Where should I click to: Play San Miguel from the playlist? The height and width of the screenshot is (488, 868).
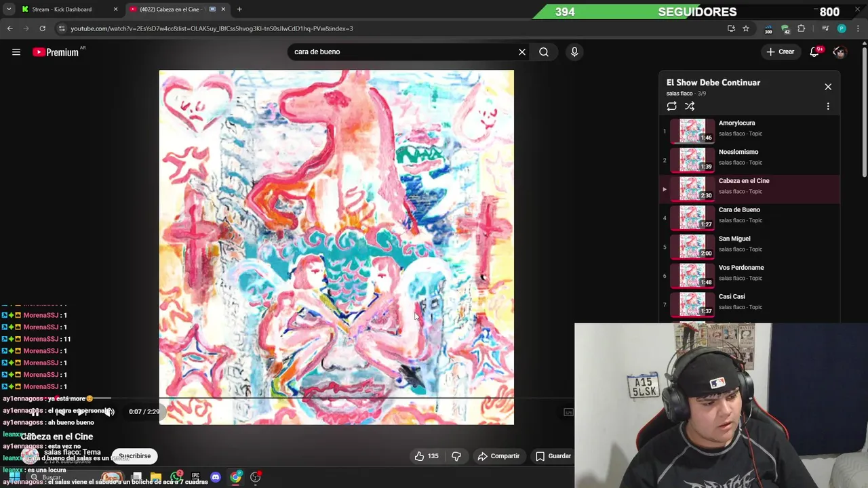click(750, 247)
